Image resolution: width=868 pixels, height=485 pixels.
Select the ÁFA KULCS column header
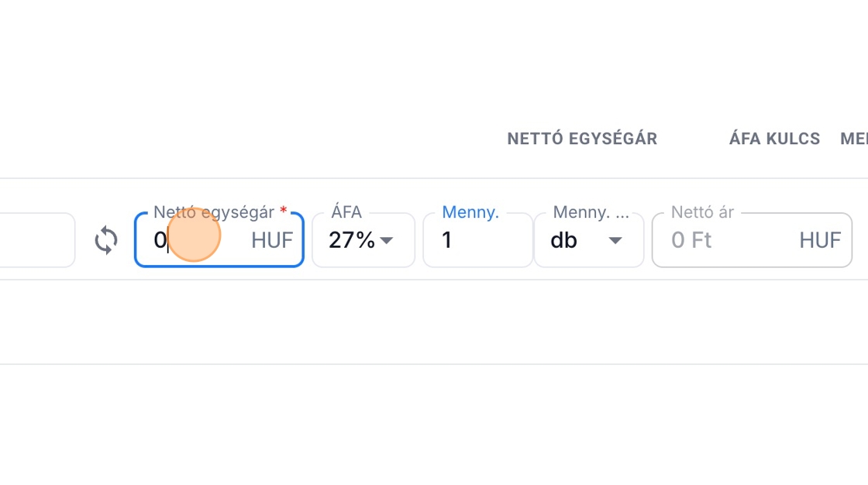coord(774,139)
